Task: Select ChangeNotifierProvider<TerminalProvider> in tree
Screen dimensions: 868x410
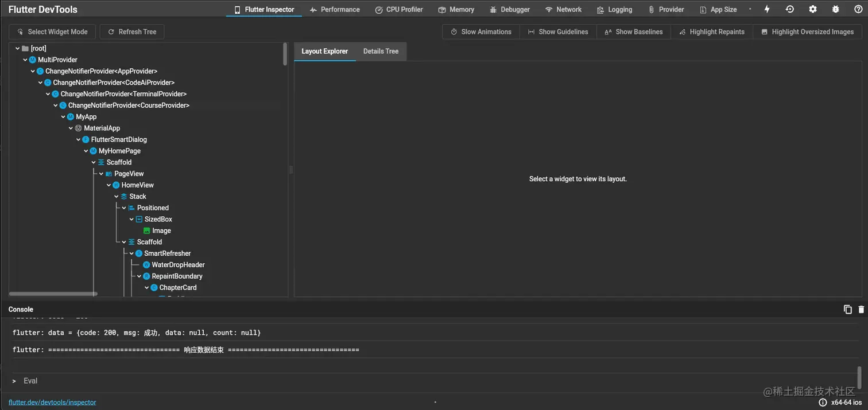Action: point(123,94)
